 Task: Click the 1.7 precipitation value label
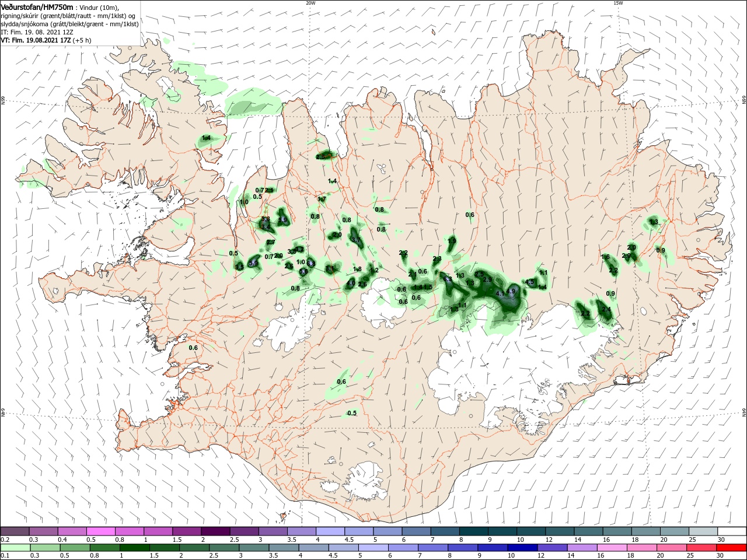click(x=322, y=199)
